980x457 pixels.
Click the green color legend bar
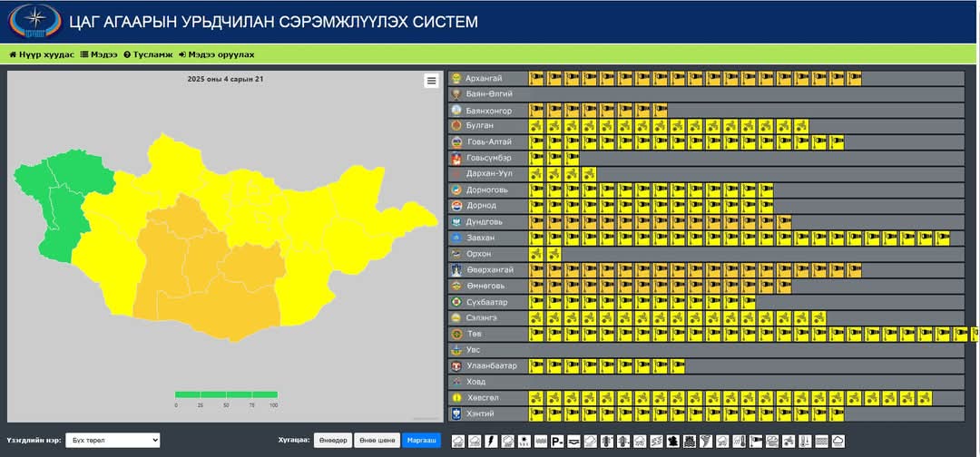226,394
